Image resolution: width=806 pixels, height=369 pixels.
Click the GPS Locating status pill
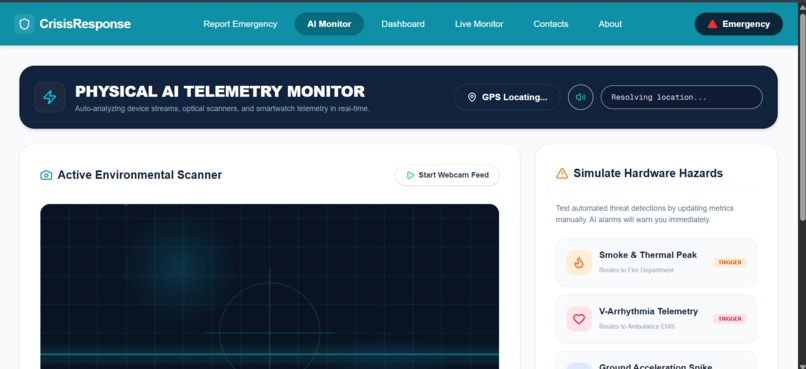(507, 97)
